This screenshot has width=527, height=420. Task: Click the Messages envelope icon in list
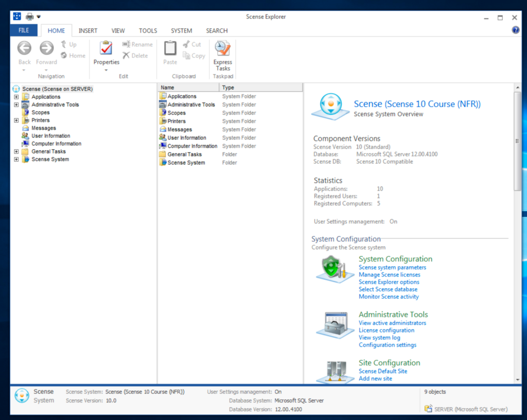(163, 129)
